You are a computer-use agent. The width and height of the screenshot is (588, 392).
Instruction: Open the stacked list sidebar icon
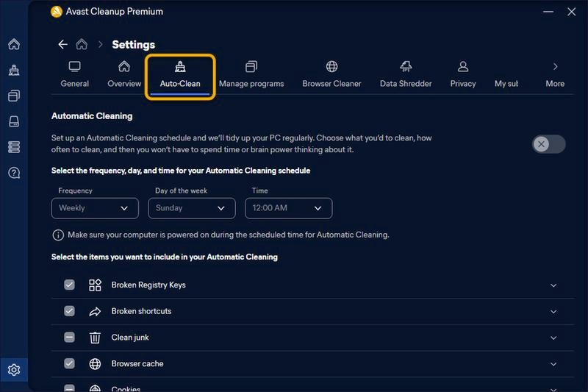click(14, 147)
